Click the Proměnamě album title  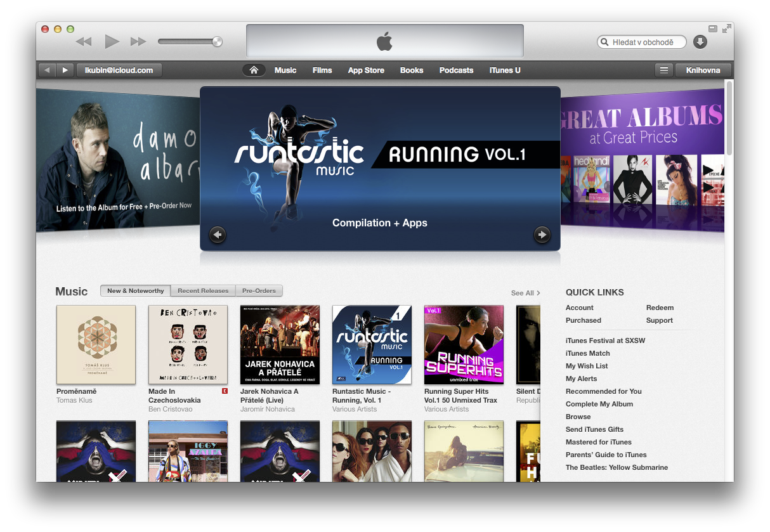77,392
